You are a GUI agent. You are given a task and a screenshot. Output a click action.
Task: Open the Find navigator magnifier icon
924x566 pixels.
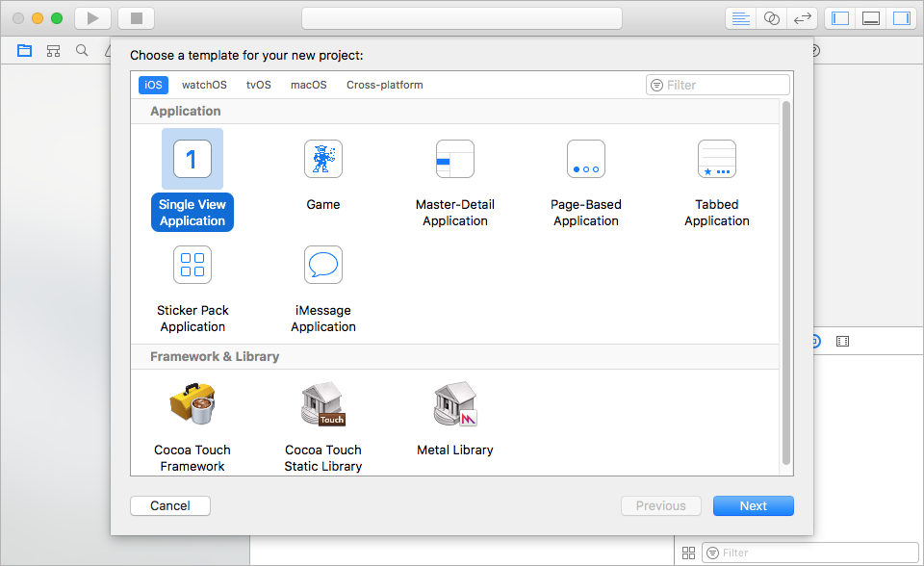(82, 51)
